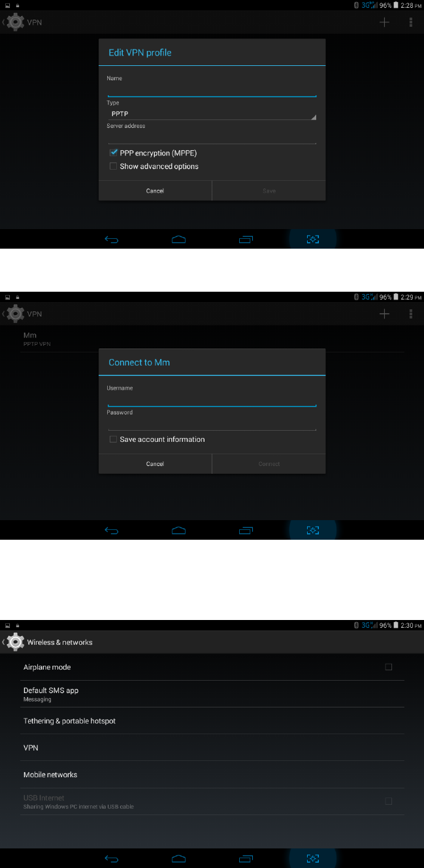Tap settings gear icon beside Wireless & networks title
Image resolution: width=424 pixels, height=868 pixels.
pos(16,642)
